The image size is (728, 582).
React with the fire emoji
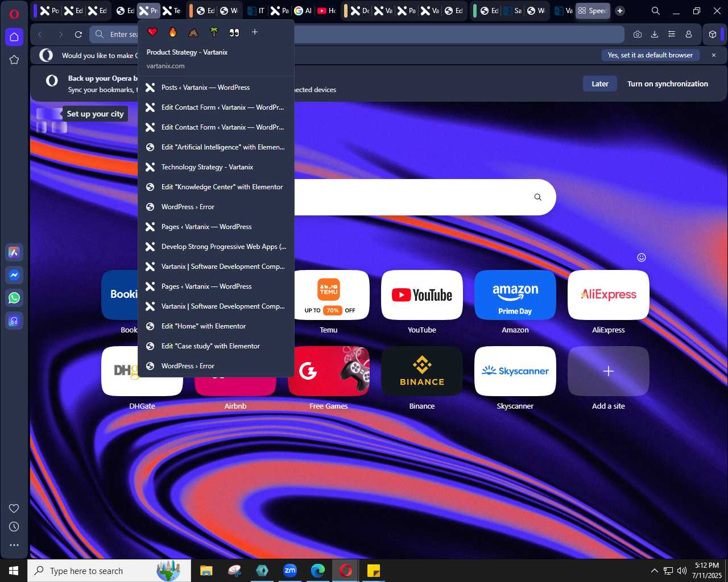pyautogui.click(x=173, y=32)
